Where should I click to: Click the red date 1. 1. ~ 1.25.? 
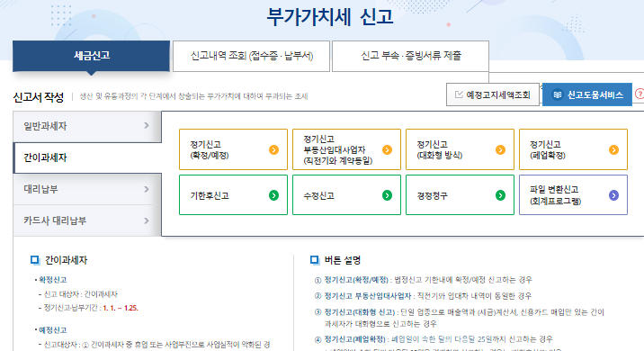coord(121,308)
